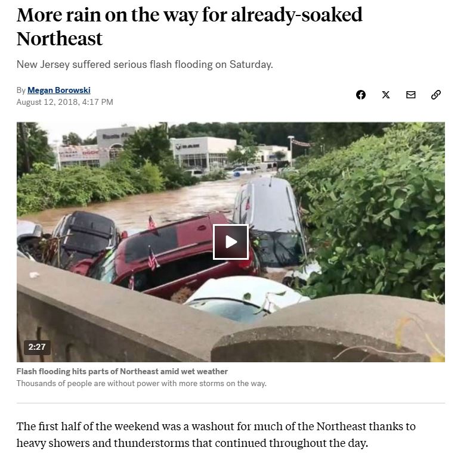This screenshot has width=476, height=460.
Task: Email this article using the envelope icon
Action: click(411, 95)
